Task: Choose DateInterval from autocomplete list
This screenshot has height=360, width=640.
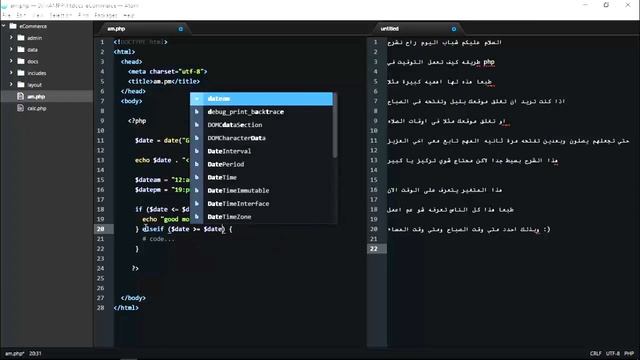Action: pos(261,151)
